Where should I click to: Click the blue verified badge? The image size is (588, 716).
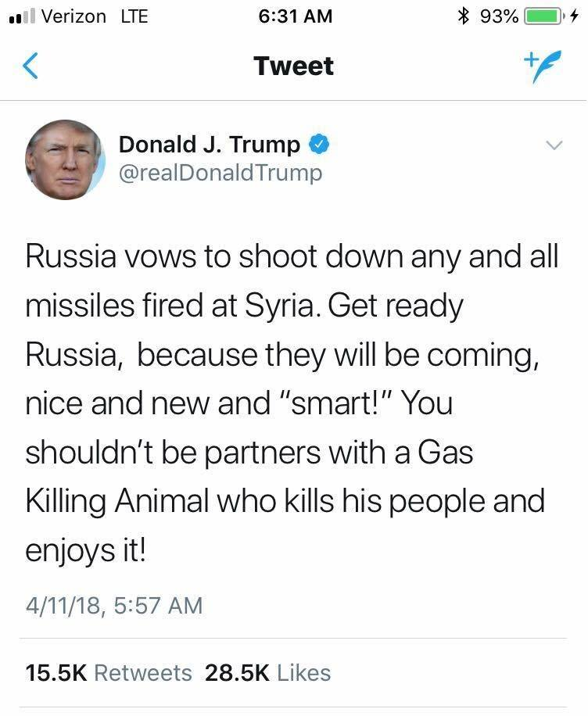point(319,145)
